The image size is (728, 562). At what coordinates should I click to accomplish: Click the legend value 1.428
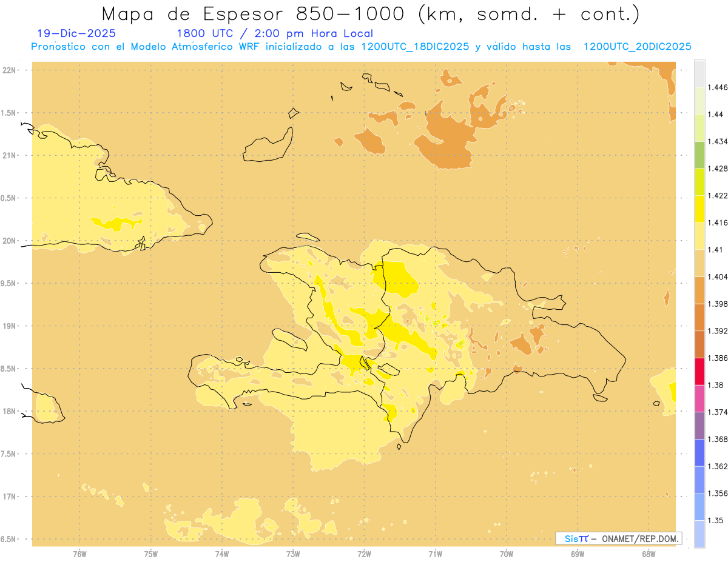(718, 169)
